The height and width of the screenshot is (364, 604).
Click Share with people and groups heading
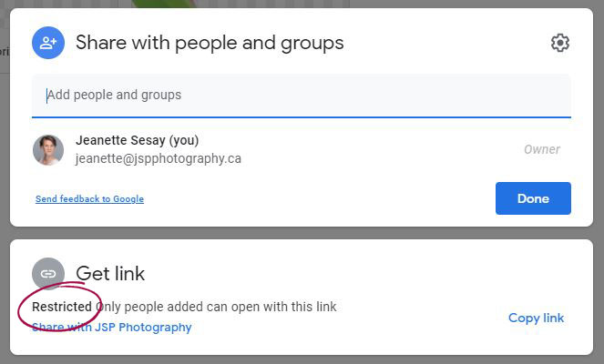click(x=210, y=43)
